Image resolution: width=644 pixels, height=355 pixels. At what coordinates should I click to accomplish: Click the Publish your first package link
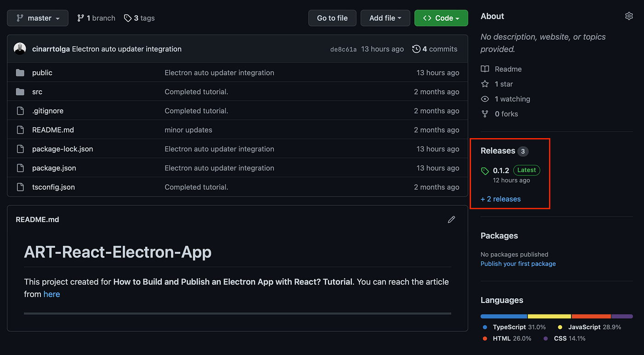(518, 264)
